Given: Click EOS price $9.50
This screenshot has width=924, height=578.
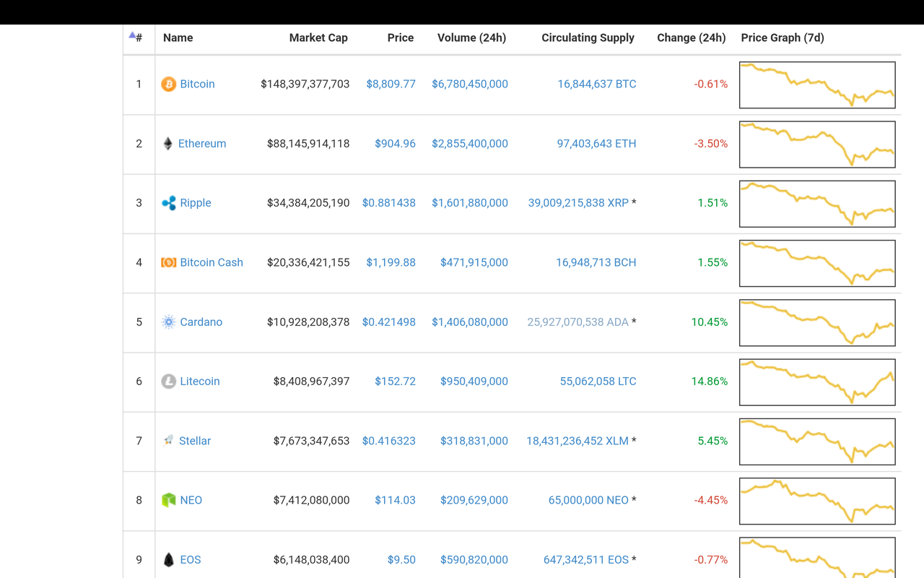Looking at the screenshot, I should point(401,560).
